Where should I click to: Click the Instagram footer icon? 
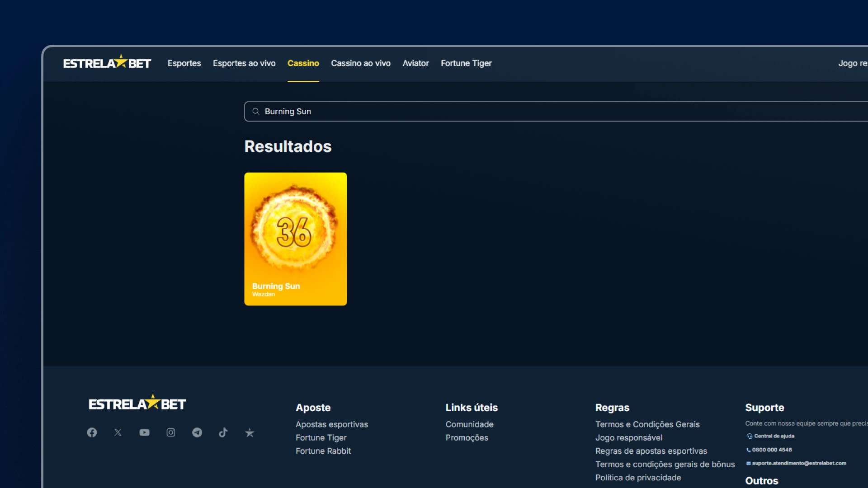point(171,432)
